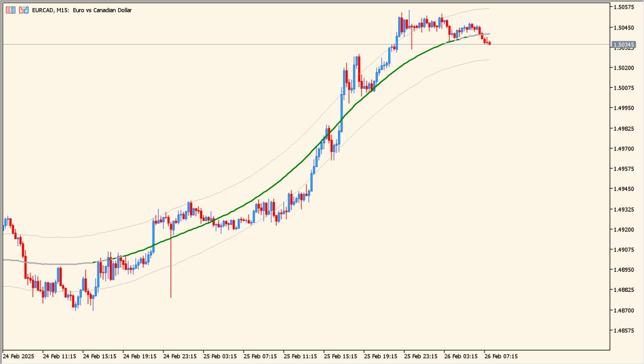Image resolution: width=644 pixels, height=364 pixels.
Task: Select the 25 Feb 11:15 time label
Action: point(300,356)
